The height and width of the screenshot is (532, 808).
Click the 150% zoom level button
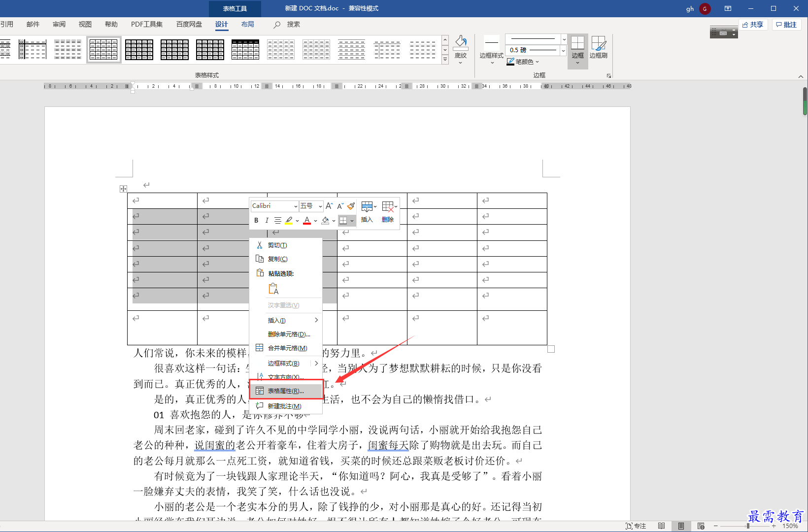pyautogui.click(x=790, y=526)
